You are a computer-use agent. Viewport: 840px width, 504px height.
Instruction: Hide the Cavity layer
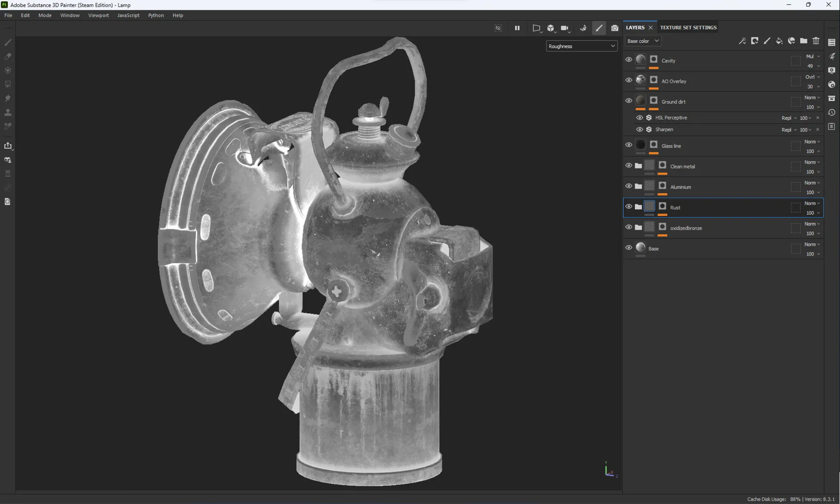click(x=629, y=59)
